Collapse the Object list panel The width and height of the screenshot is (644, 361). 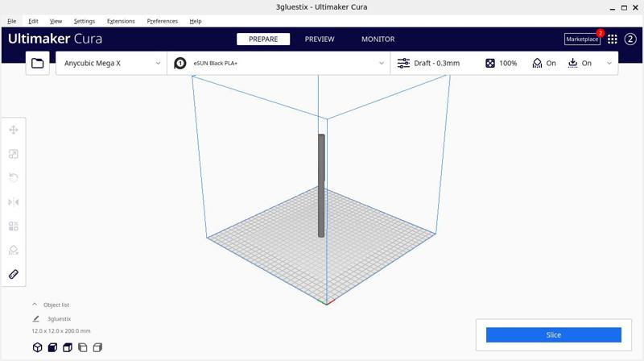(35, 305)
